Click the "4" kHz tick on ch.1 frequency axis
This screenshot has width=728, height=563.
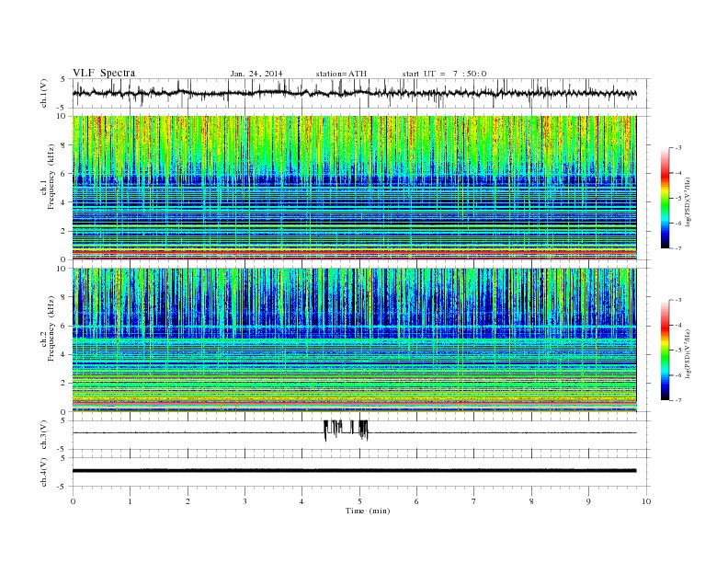63,202
